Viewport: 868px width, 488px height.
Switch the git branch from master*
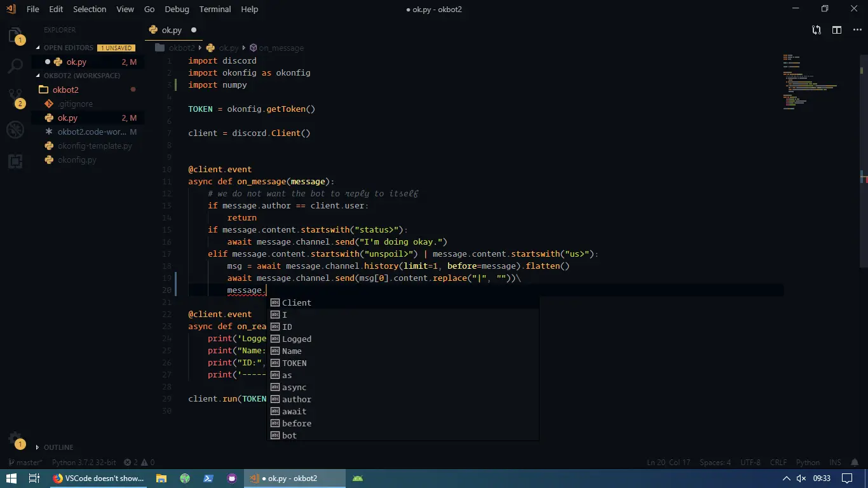coord(25,463)
